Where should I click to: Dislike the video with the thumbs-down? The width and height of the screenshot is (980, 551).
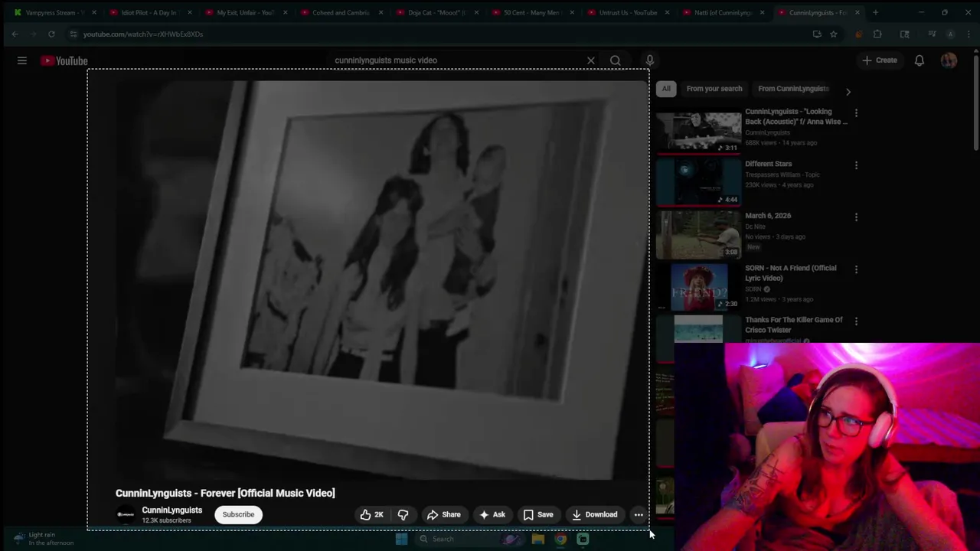[x=403, y=515]
